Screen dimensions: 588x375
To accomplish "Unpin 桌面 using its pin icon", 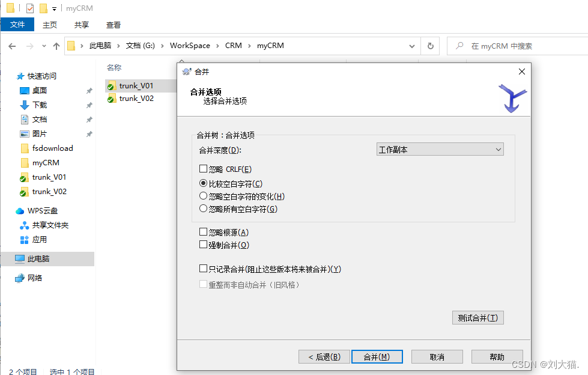I will tap(89, 91).
